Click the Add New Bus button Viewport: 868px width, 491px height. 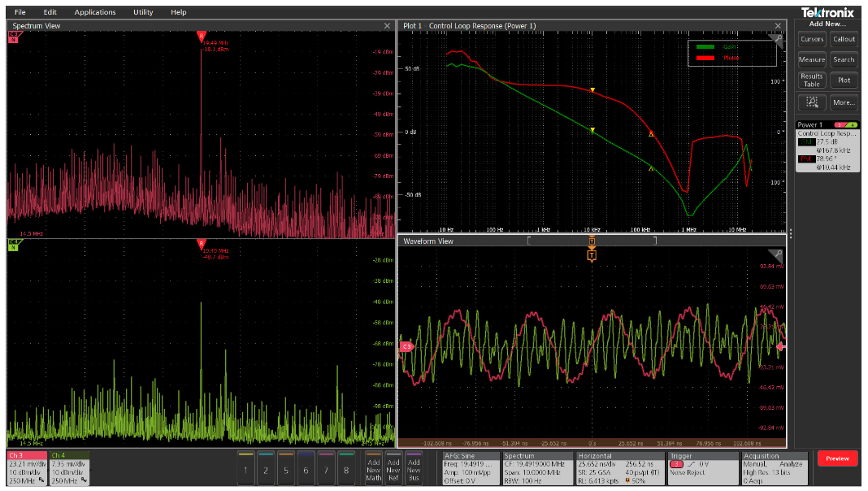[x=413, y=467]
